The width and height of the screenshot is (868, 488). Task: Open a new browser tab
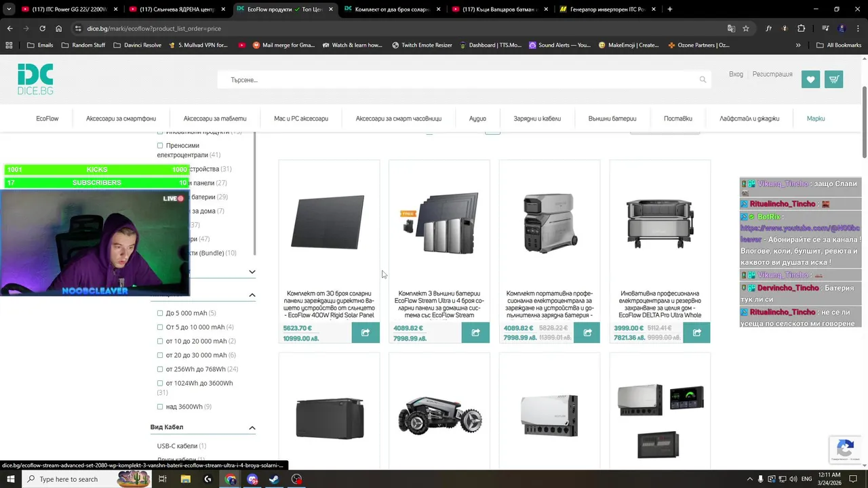[x=669, y=9]
